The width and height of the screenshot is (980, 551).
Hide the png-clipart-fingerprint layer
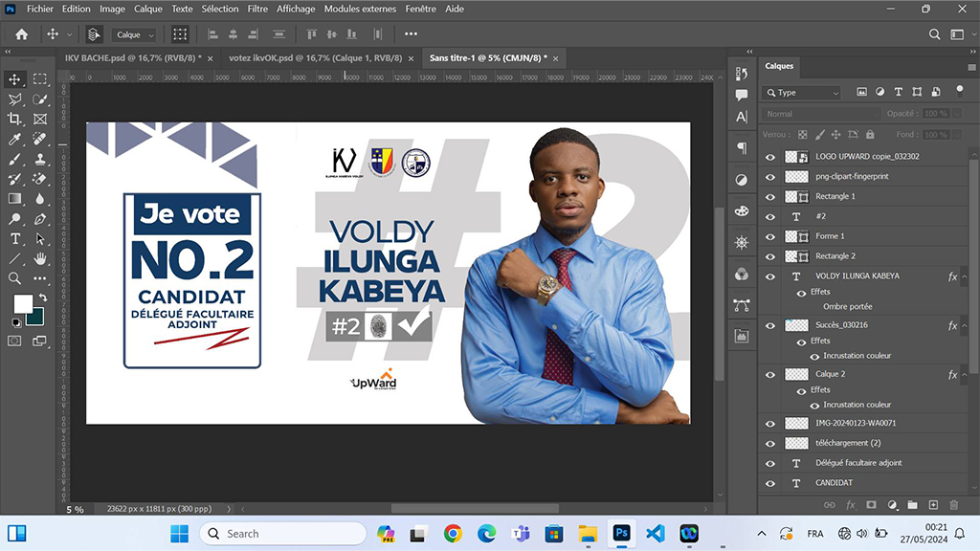[770, 177]
